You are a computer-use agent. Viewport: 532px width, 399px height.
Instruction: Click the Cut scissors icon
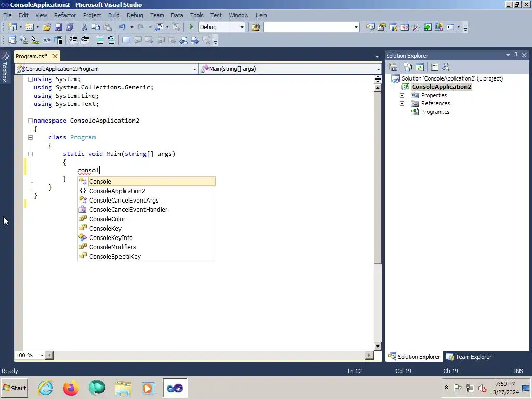point(85,27)
